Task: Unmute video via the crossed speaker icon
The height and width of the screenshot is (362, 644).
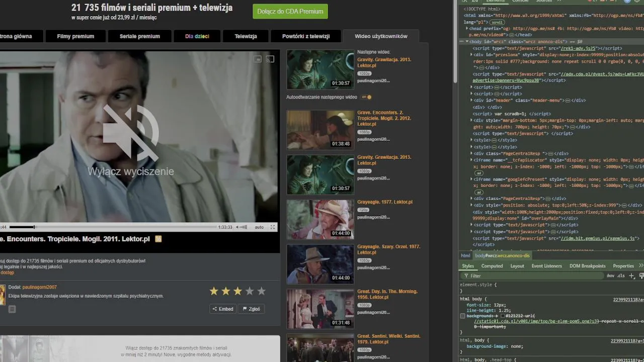Action: [x=131, y=133]
